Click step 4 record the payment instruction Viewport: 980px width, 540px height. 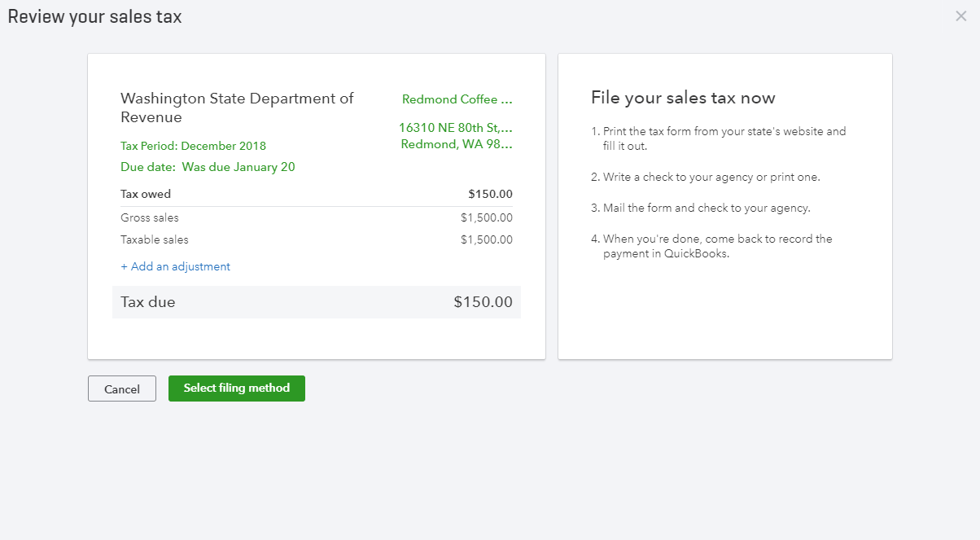click(716, 246)
